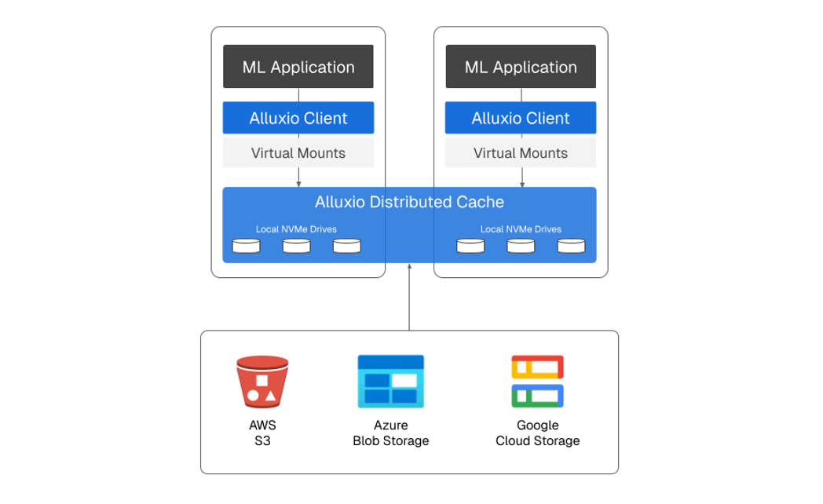Click the right Virtual Mounts block
The height and width of the screenshot is (504, 823).
[x=521, y=152]
